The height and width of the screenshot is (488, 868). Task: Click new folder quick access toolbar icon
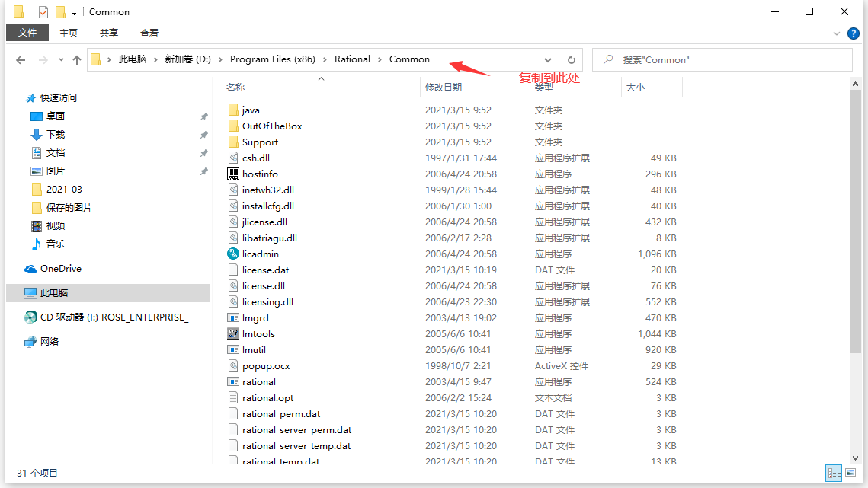[x=59, y=11]
